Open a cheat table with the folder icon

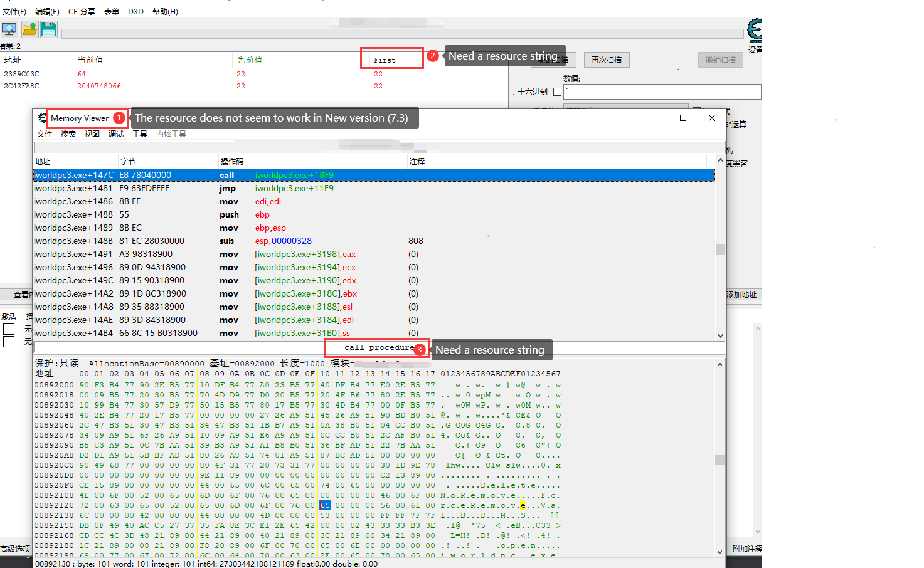(x=29, y=29)
